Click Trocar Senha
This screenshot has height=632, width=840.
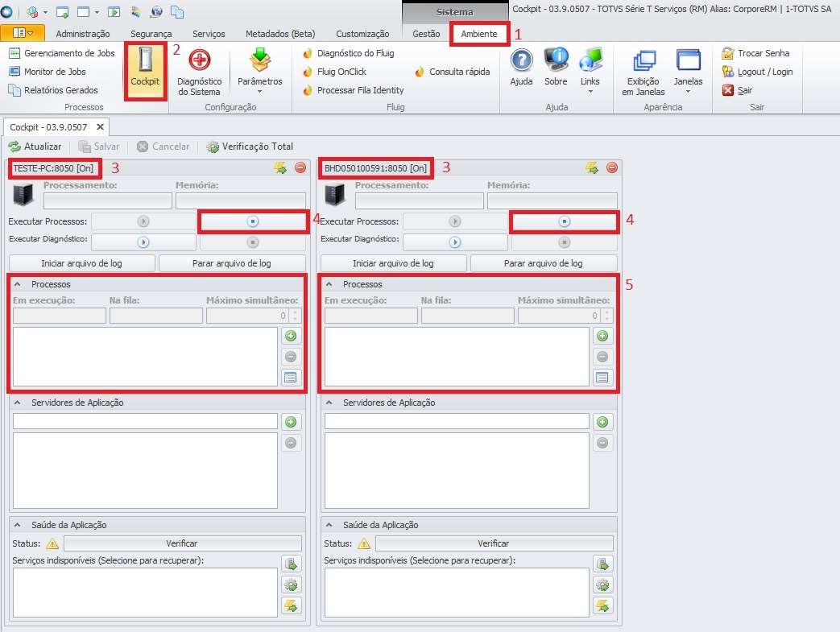[x=756, y=53]
